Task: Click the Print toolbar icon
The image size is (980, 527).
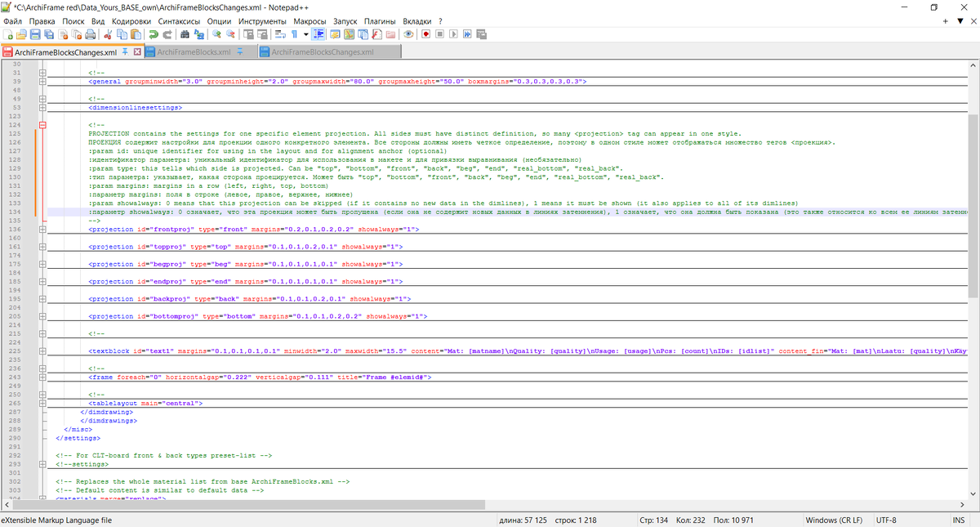Action: pos(90,34)
